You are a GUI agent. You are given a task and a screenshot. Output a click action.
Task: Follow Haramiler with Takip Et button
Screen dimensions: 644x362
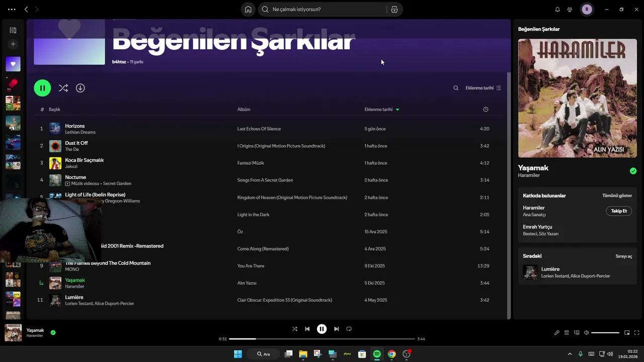pyautogui.click(x=619, y=211)
